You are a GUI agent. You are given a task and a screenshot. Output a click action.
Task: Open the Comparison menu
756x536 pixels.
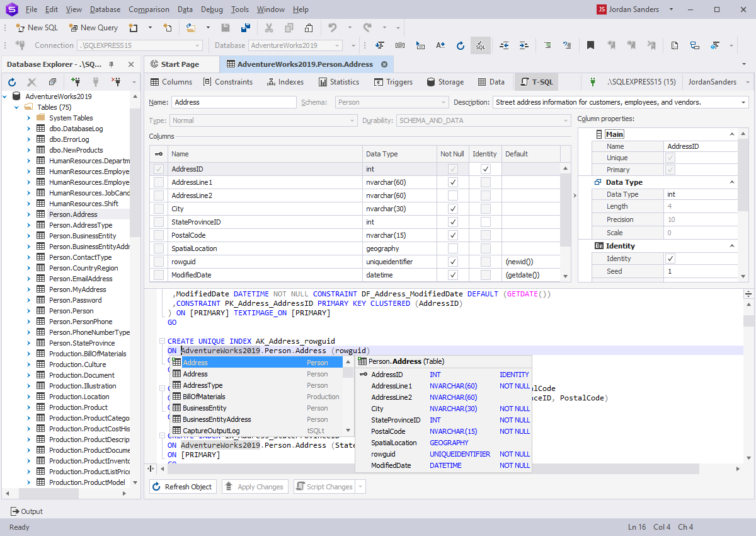[149, 9]
